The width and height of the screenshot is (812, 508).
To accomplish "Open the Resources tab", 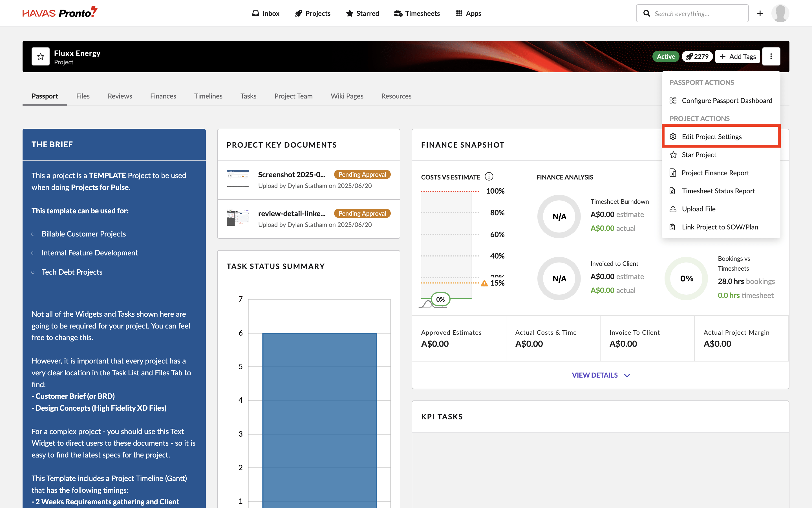I will click(396, 96).
